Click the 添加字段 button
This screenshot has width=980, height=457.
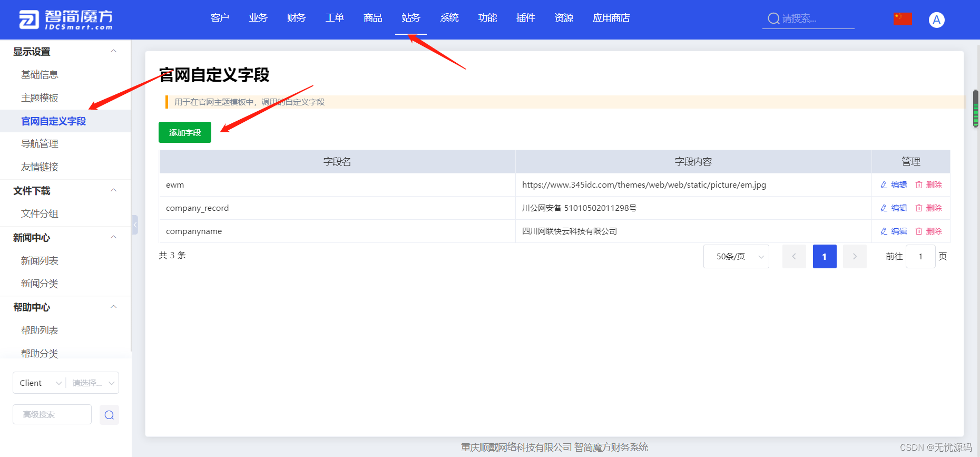[185, 132]
